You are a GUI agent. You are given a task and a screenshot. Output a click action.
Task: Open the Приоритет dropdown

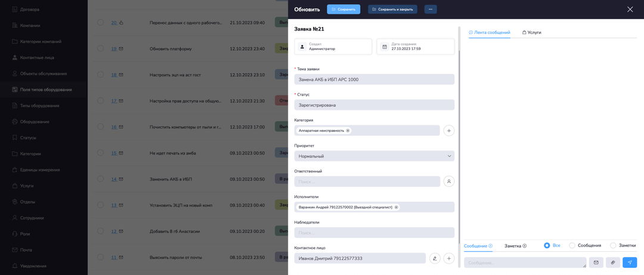click(374, 156)
